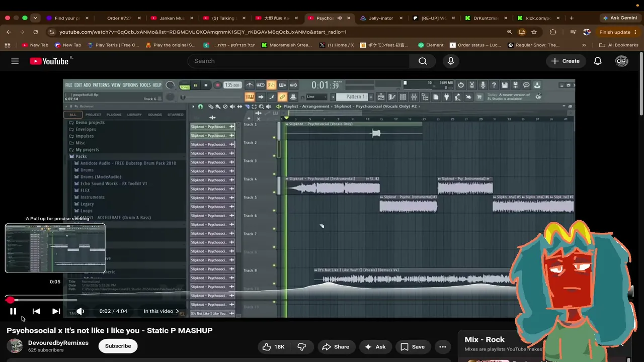Viewport: 644px width, 362px height.
Task: Open Ask Gemini
Action: pyautogui.click(x=620, y=18)
